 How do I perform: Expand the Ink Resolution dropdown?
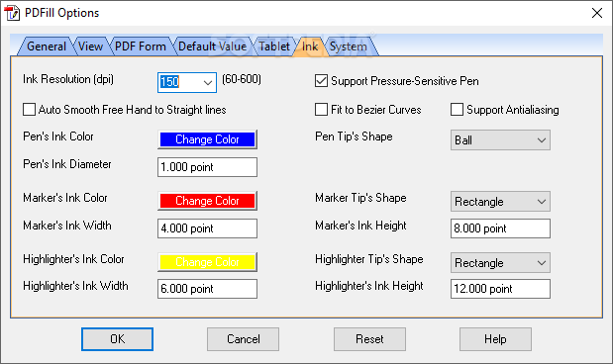tap(208, 82)
